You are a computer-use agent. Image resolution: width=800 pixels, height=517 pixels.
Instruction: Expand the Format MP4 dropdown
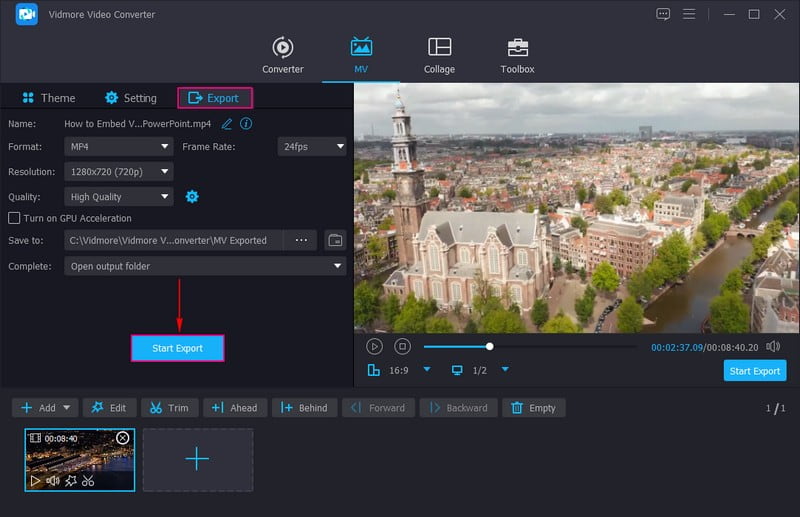click(x=120, y=147)
